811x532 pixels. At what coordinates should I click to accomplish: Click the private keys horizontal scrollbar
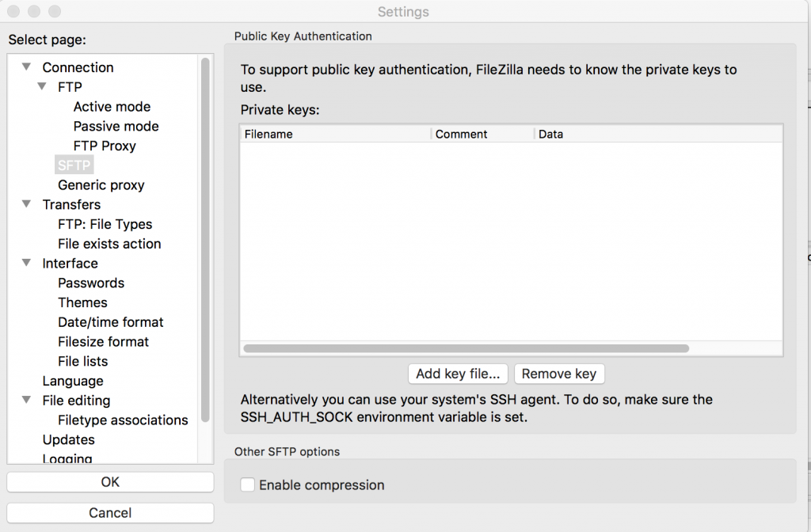[x=466, y=348]
